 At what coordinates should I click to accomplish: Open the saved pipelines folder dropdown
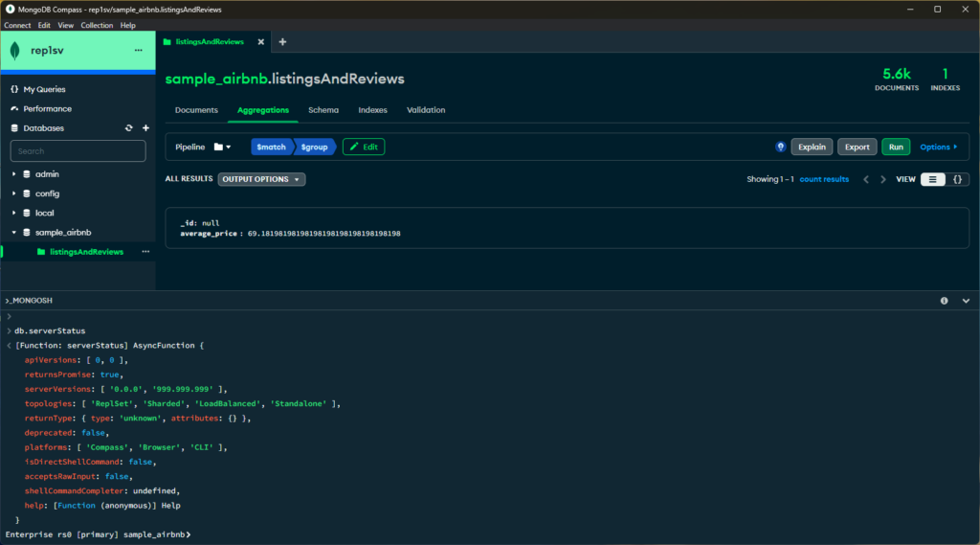(x=222, y=148)
